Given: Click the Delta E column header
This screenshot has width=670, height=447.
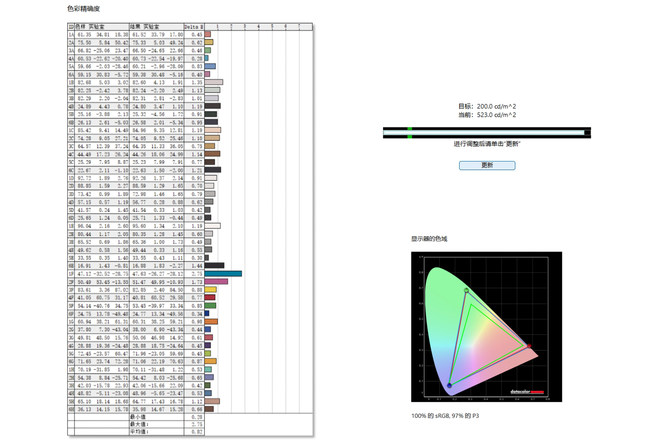Looking at the screenshot, I should 194,26.
